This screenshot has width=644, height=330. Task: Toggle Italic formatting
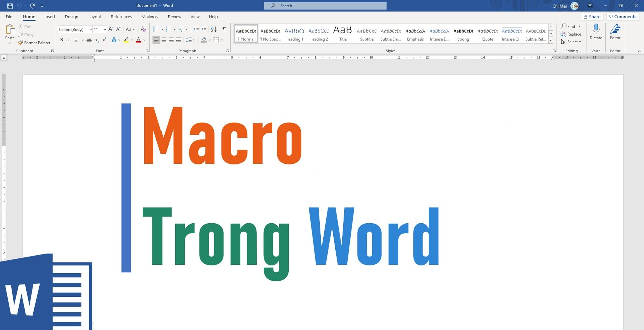tap(69, 40)
